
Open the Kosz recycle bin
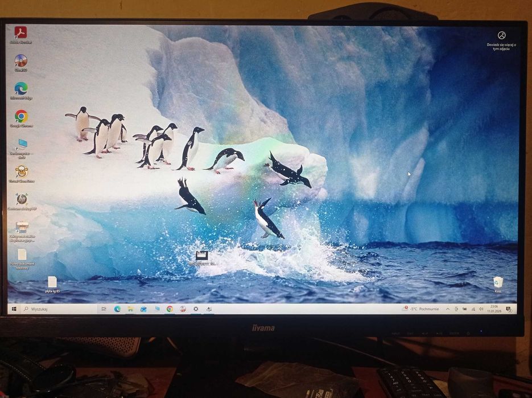498,285
